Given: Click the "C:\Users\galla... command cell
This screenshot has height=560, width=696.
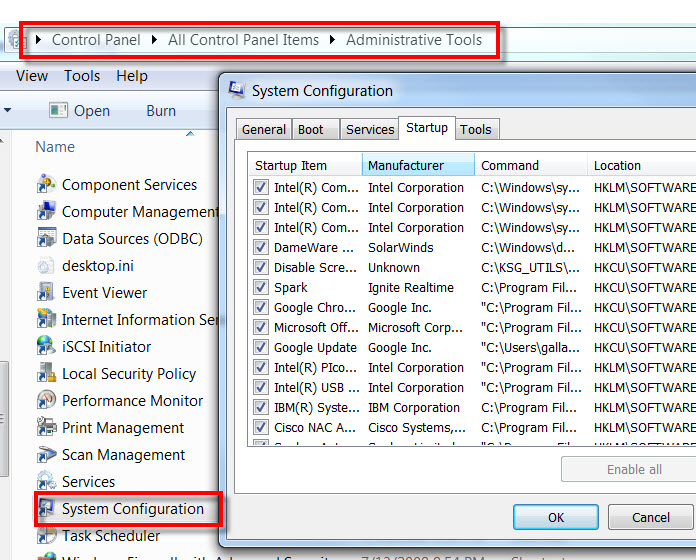Looking at the screenshot, I should point(530,347).
